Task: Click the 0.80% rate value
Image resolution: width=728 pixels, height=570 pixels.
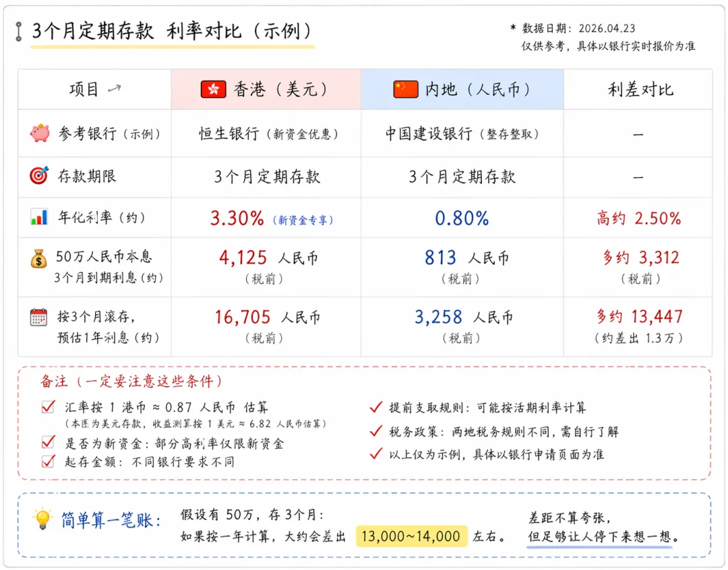Action: pyautogui.click(x=462, y=218)
